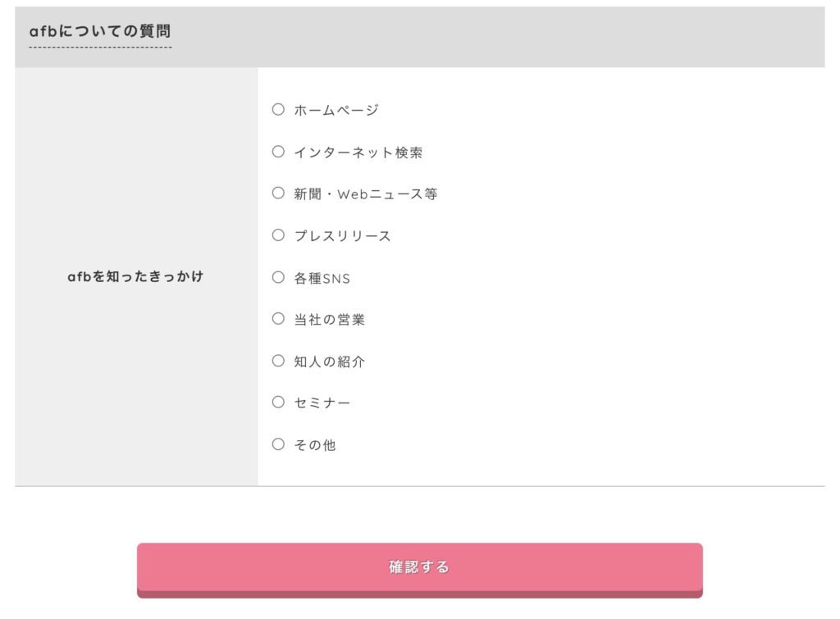Click the afbを知ったきっかけ row label
Viewport: 840px width, 619px height.
click(135, 276)
